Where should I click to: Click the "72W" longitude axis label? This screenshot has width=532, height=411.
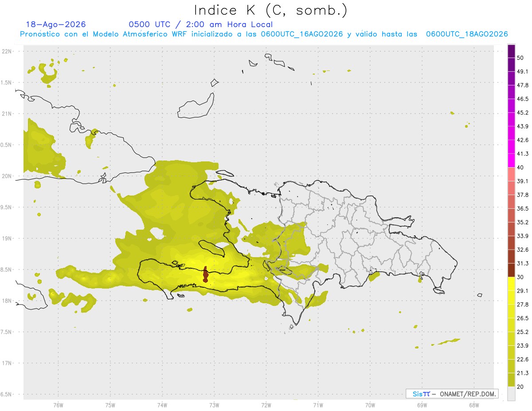click(x=266, y=405)
